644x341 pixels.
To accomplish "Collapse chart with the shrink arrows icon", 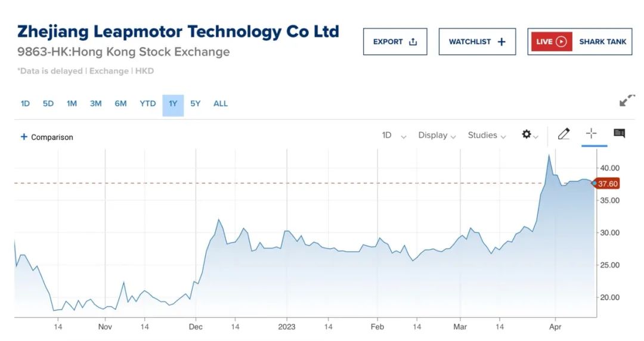I will pyautogui.click(x=627, y=100).
